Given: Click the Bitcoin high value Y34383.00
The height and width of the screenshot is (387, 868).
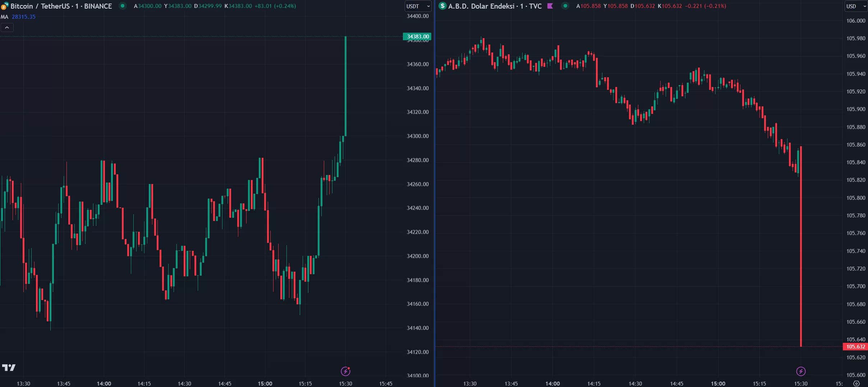Looking at the screenshot, I should coord(178,6).
